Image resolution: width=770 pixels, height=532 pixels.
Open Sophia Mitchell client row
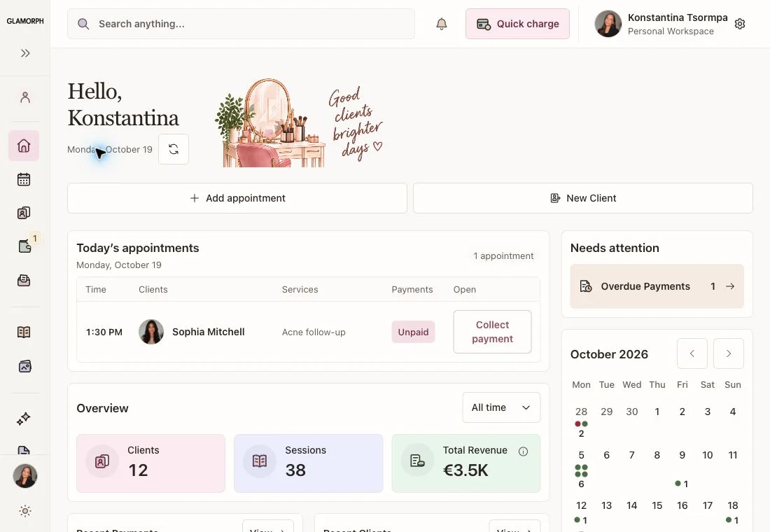click(x=309, y=332)
